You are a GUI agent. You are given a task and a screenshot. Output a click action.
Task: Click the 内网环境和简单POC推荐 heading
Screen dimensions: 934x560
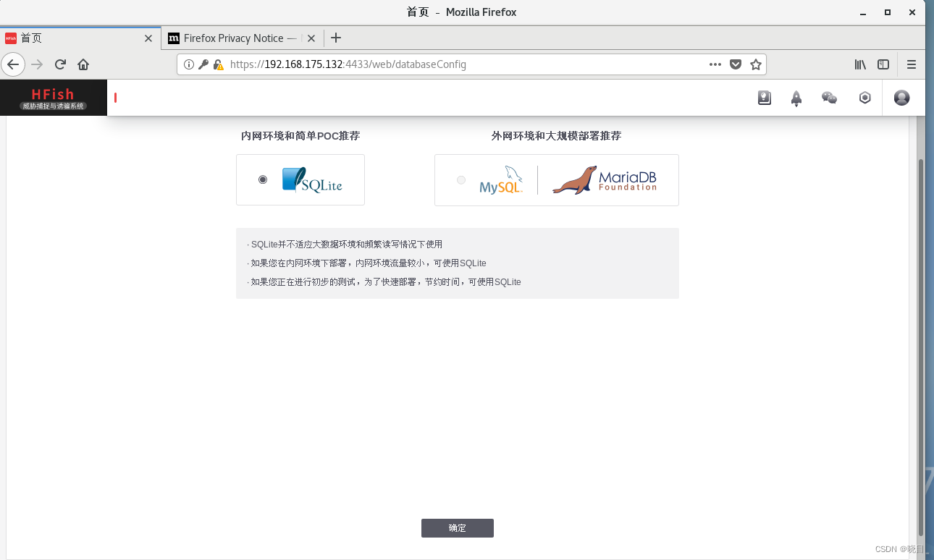coord(300,136)
